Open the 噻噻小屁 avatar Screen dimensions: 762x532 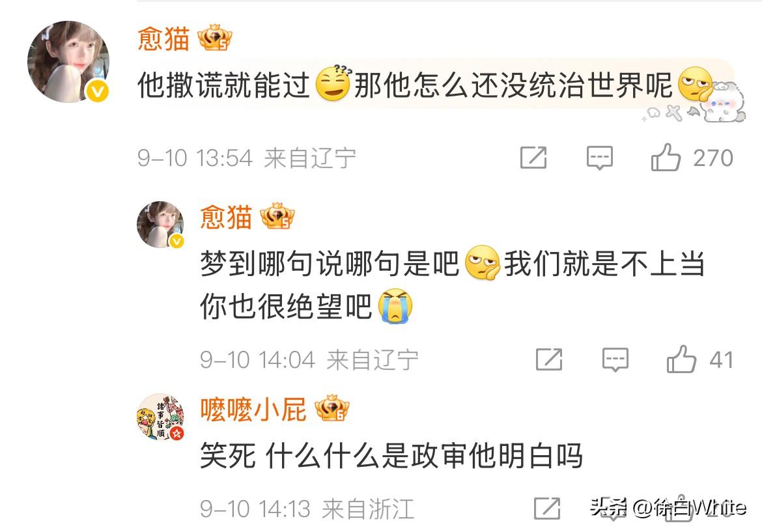pyautogui.click(x=160, y=417)
